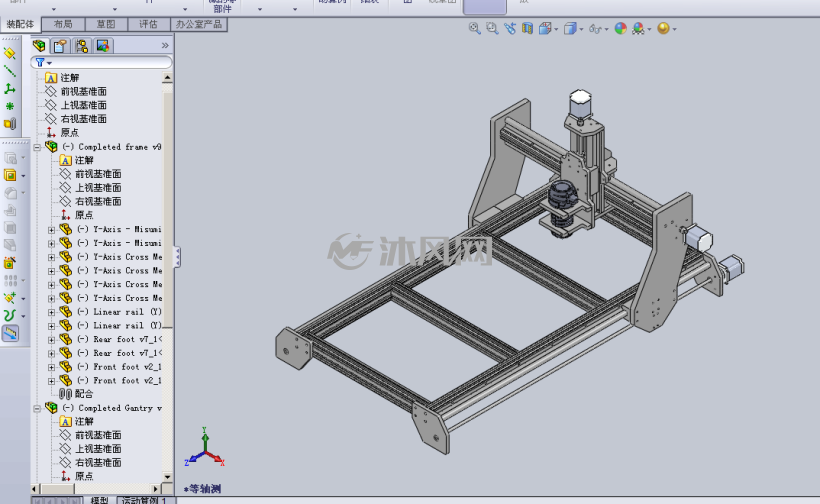
Task: Expand first Rear foot v7_1 part
Action: coord(51,339)
